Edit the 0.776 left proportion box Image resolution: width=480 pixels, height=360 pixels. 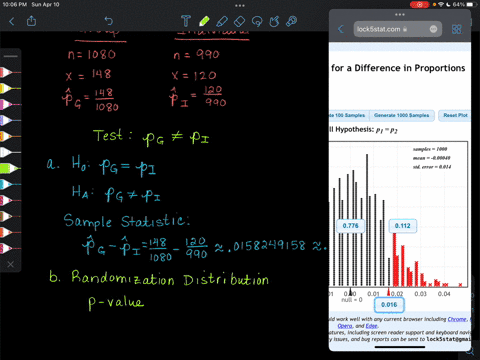point(350,226)
